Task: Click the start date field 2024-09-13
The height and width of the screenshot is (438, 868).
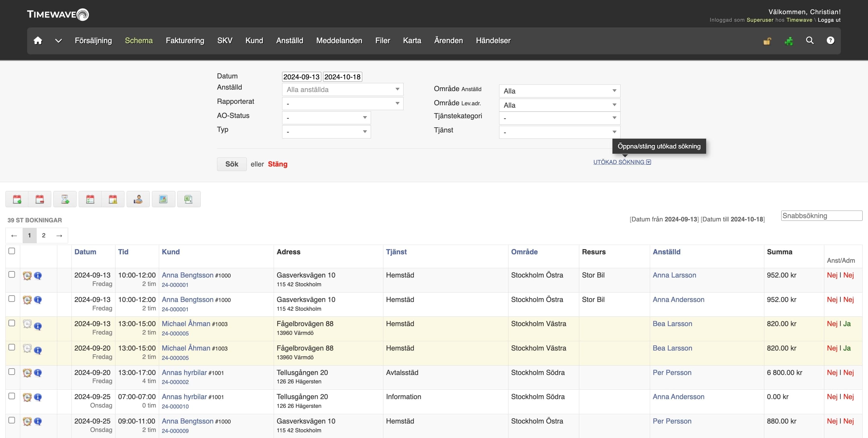Action: [x=302, y=77]
